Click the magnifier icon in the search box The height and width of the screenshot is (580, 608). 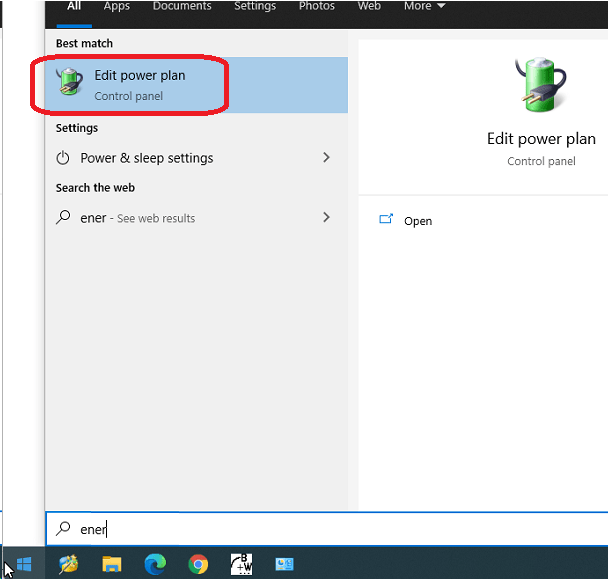pos(63,528)
